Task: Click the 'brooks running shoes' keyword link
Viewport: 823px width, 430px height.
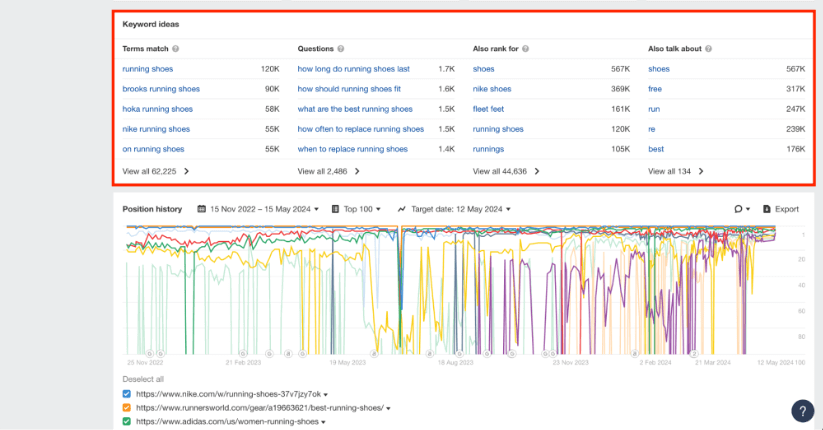Action: (161, 89)
